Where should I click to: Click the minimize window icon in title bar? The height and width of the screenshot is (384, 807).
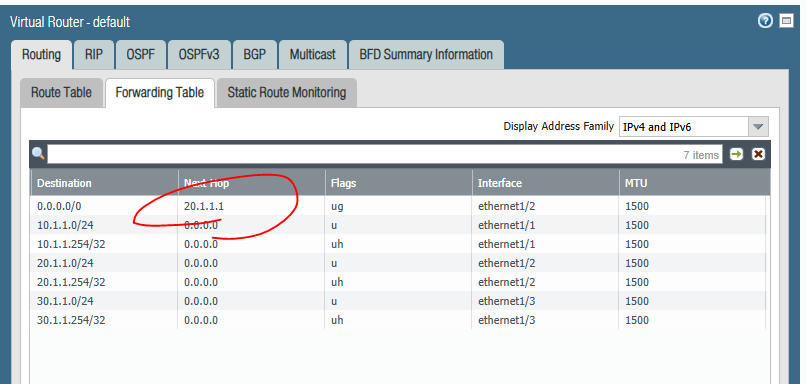coord(786,21)
